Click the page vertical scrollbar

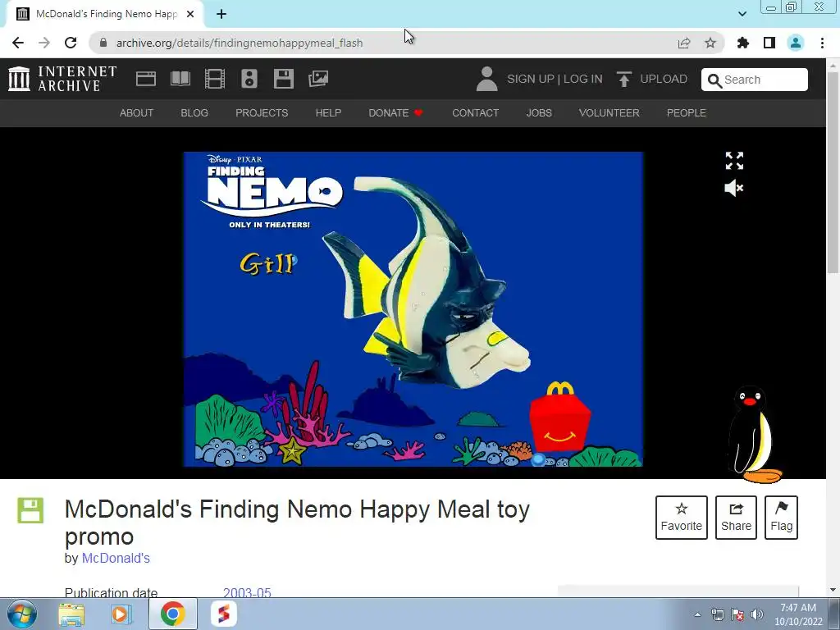tap(833, 171)
